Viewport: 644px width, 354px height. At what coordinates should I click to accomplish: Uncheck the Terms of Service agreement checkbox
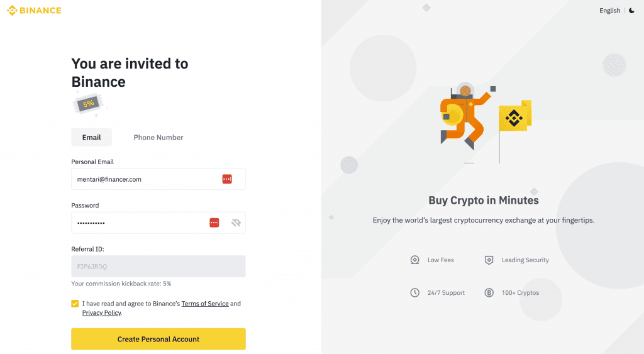click(75, 304)
